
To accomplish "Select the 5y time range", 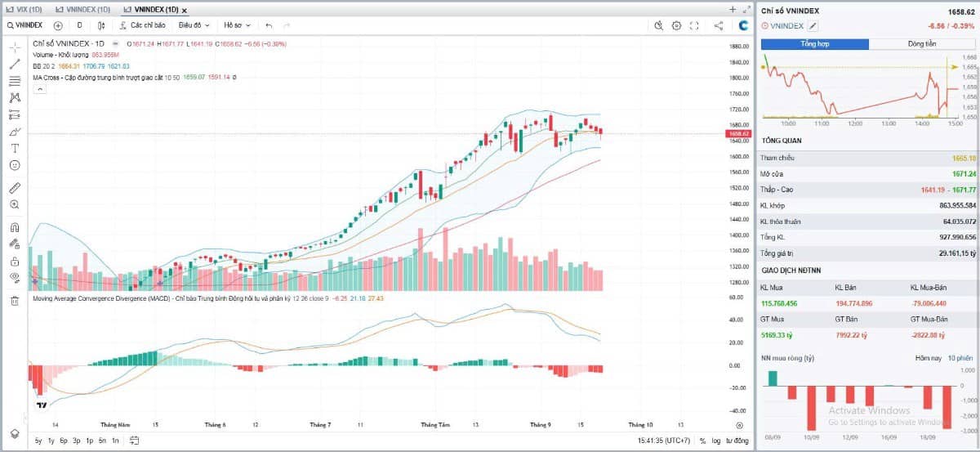I will point(38,441).
